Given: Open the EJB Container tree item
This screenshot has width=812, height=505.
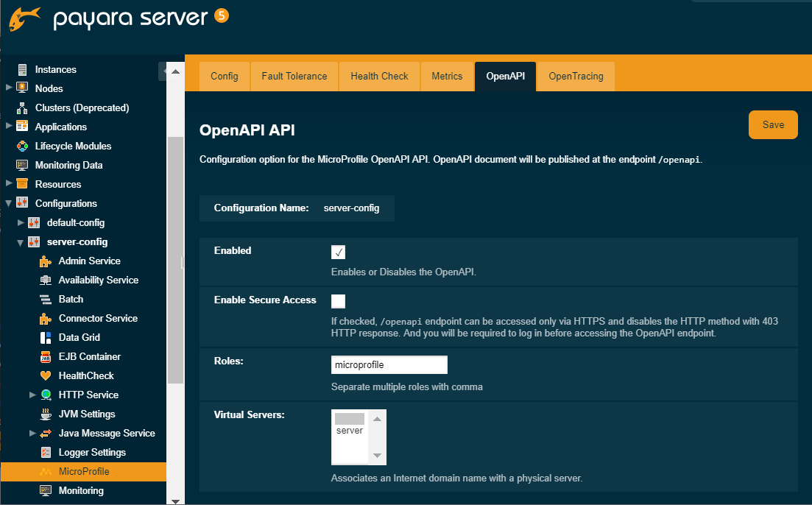Looking at the screenshot, I should pyautogui.click(x=90, y=357).
